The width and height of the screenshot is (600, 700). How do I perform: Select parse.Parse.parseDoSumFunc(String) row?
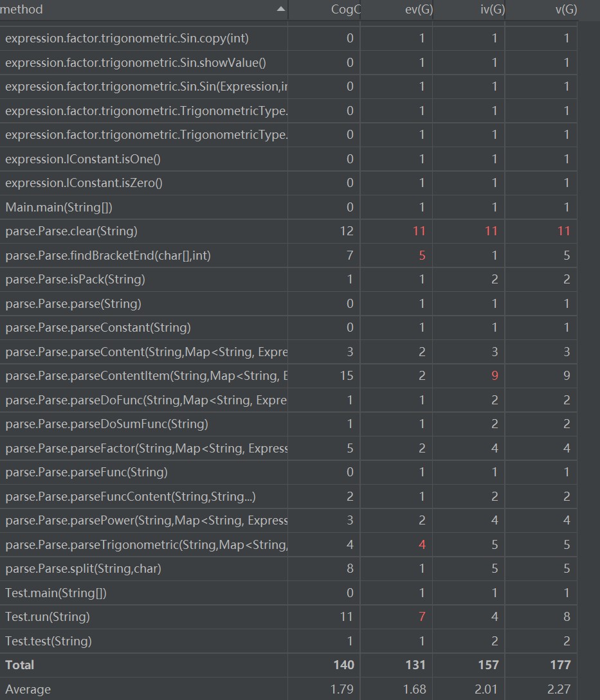point(289,424)
